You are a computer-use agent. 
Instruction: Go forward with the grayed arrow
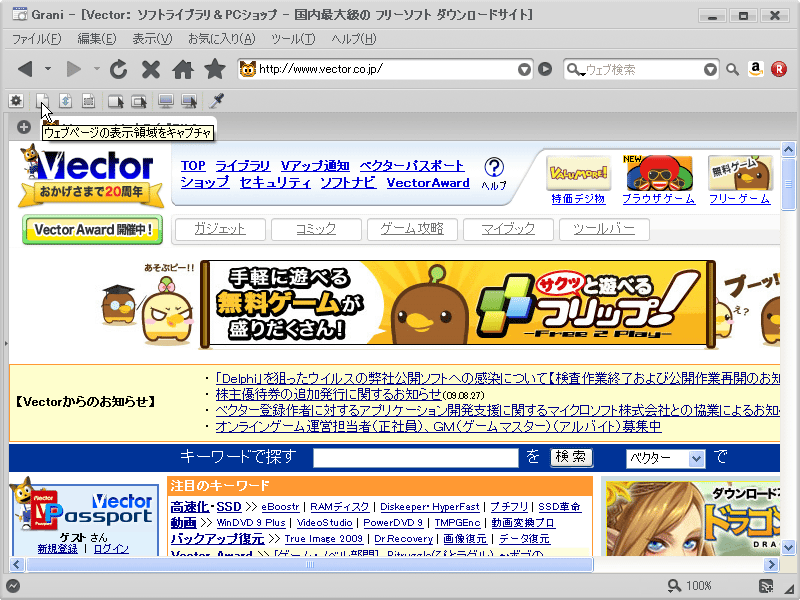coord(74,69)
